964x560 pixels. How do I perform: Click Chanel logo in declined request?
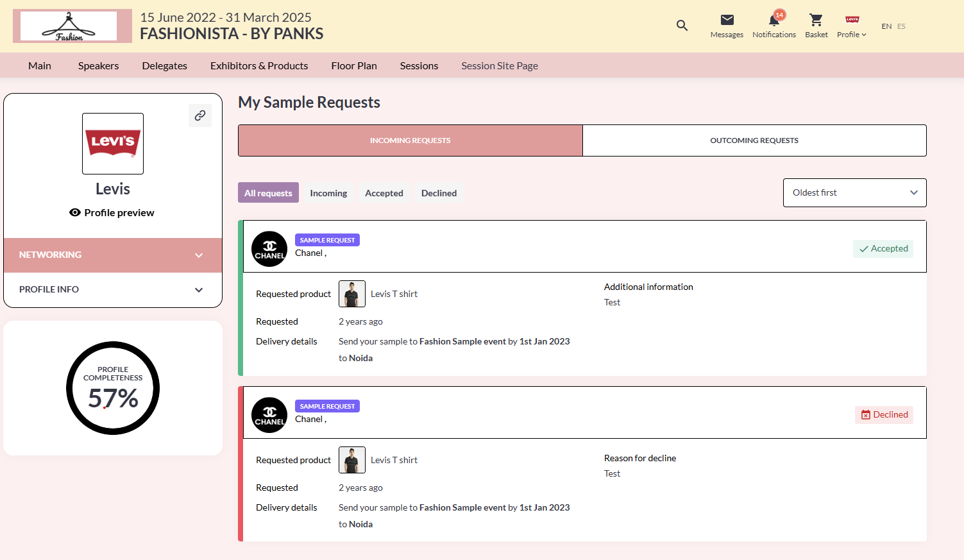click(x=269, y=415)
